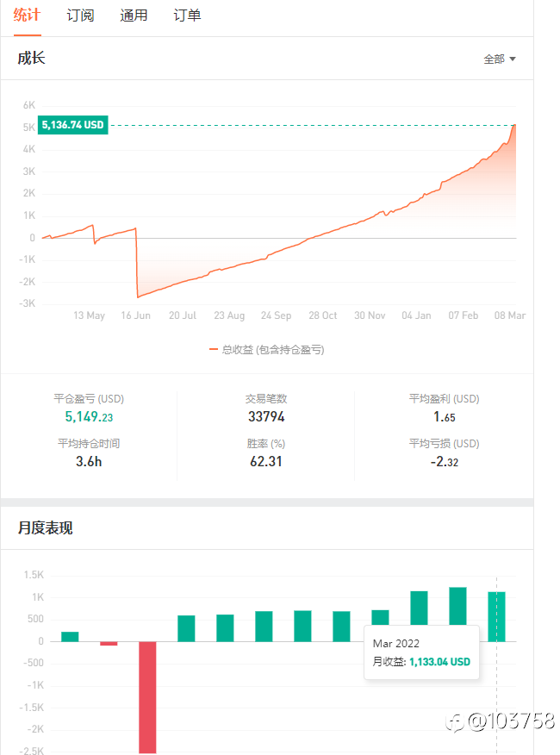This screenshot has width=560, height=755.
Task: Click the 胜率 (%) label
Action: (x=266, y=444)
